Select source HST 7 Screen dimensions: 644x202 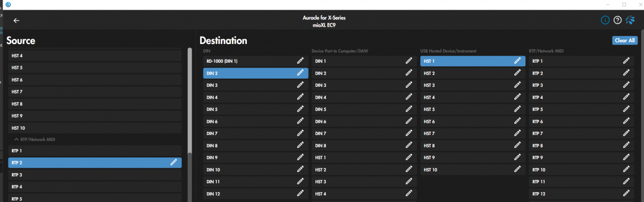[95, 92]
